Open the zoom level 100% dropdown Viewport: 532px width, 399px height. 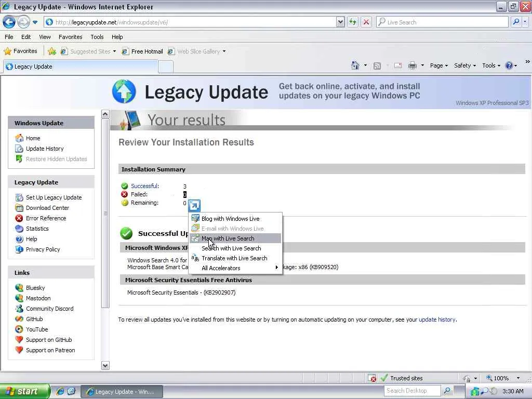518,378
